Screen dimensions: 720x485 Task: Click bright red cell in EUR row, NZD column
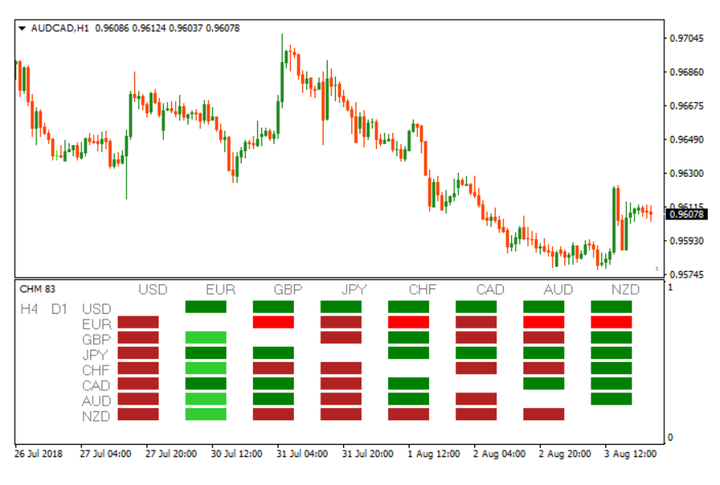pyautogui.click(x=611, y=322)
